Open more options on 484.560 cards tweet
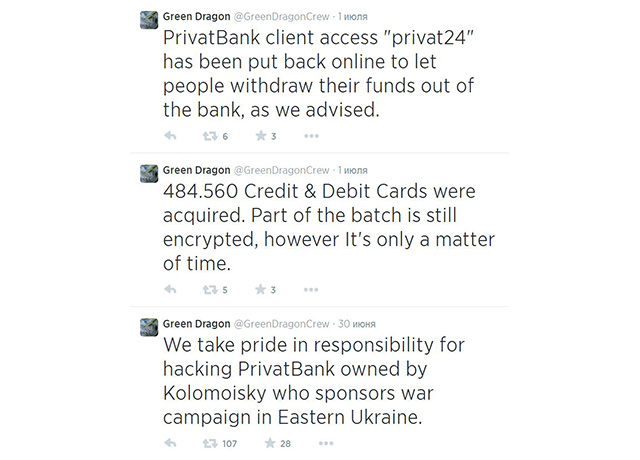This screenshot has width=640, height=460. 311,290
